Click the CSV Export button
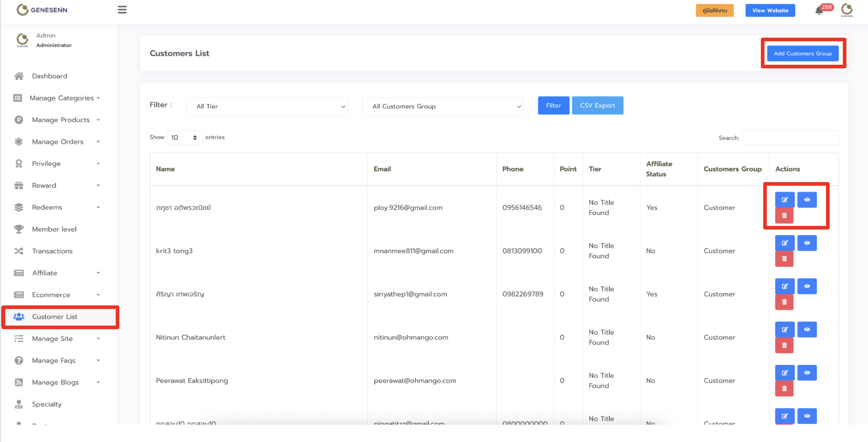Screen dimensions: 868x442 (x=597, y=106)
